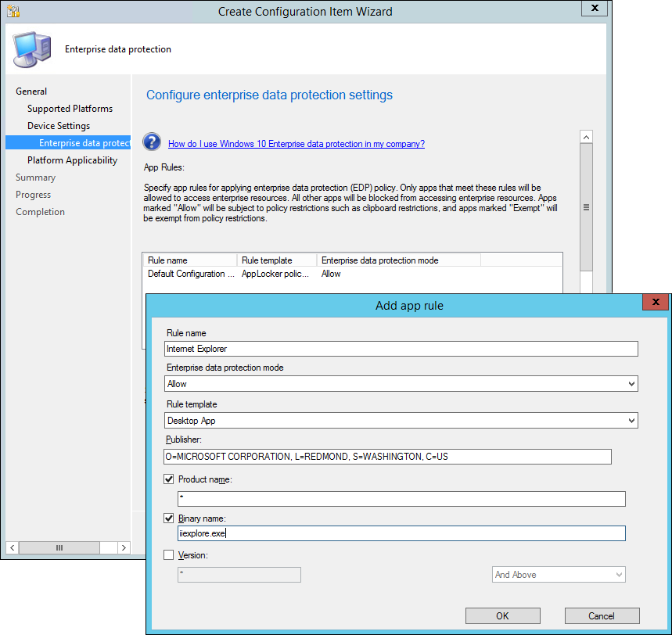The width and height of the screenshot is (672, 635).
Task: Go to Platform Applicability step
Action: coord(72,160)
